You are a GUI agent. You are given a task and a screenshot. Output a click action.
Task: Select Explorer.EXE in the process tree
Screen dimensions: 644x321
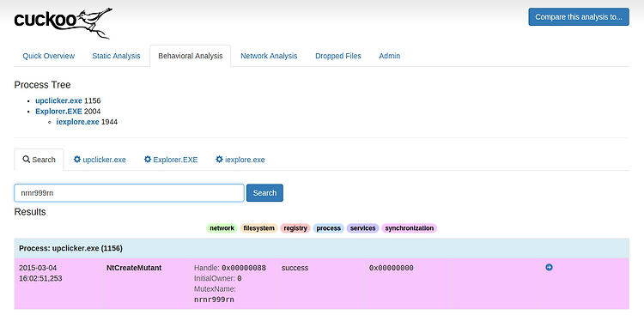[58, 112]
